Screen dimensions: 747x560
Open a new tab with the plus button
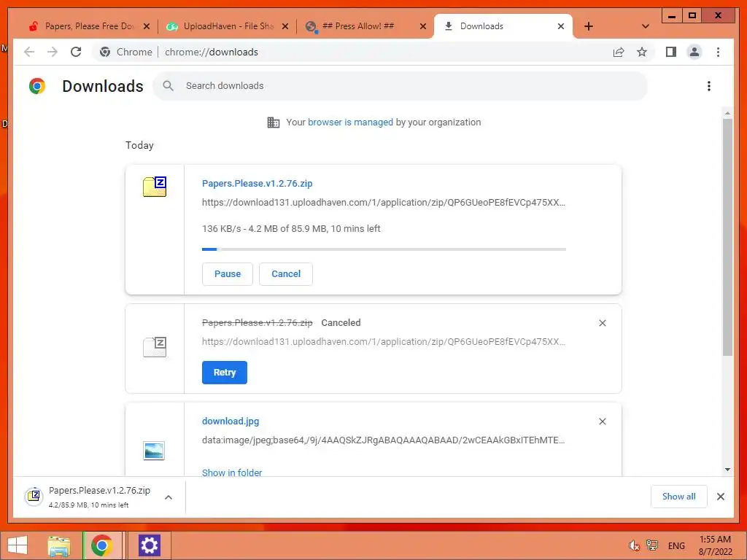589,26
